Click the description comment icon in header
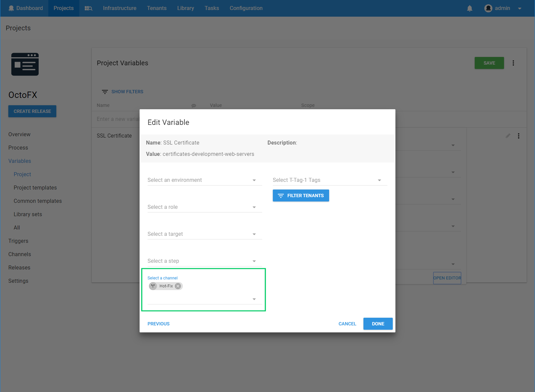535x392 pixels. (x=194, y=106)
